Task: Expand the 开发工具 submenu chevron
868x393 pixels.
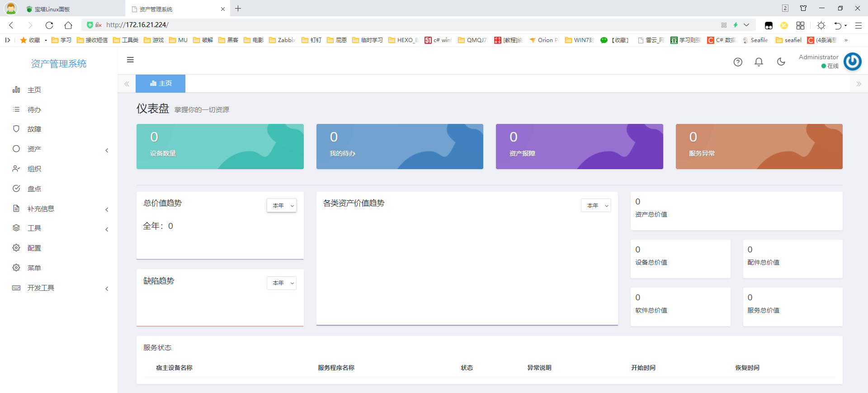Action: [107, 289]
